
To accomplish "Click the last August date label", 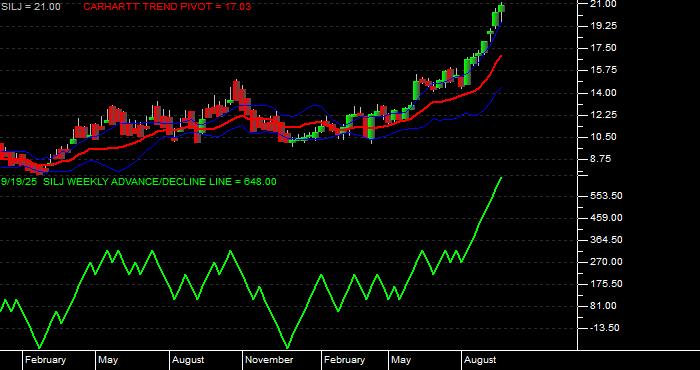I will point(480,360).
